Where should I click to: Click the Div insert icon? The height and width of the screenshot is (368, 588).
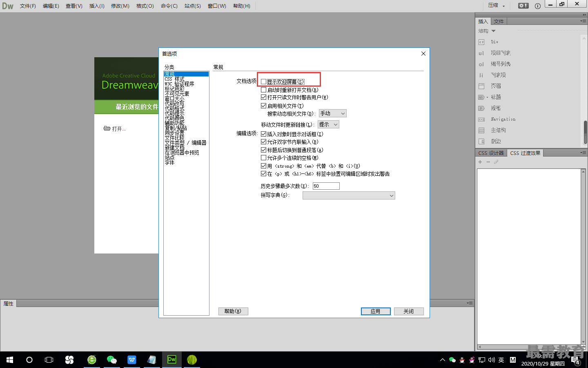[x=481, y=42]
